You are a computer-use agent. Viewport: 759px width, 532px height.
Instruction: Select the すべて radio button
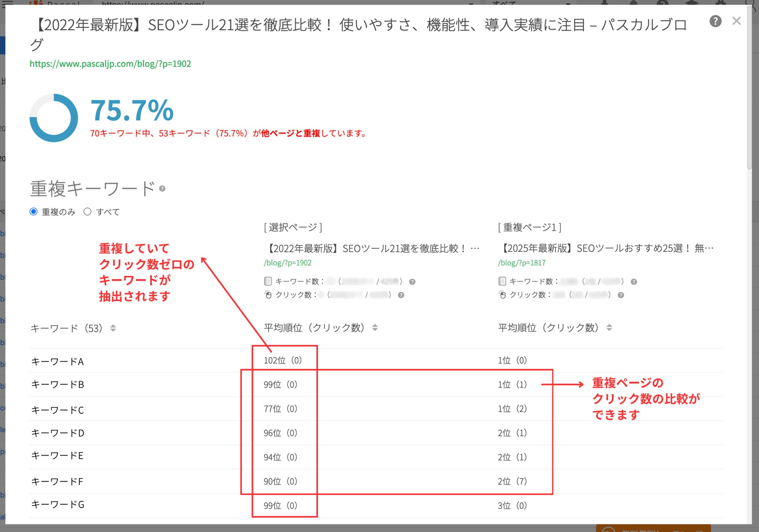[x=87, y=212]
